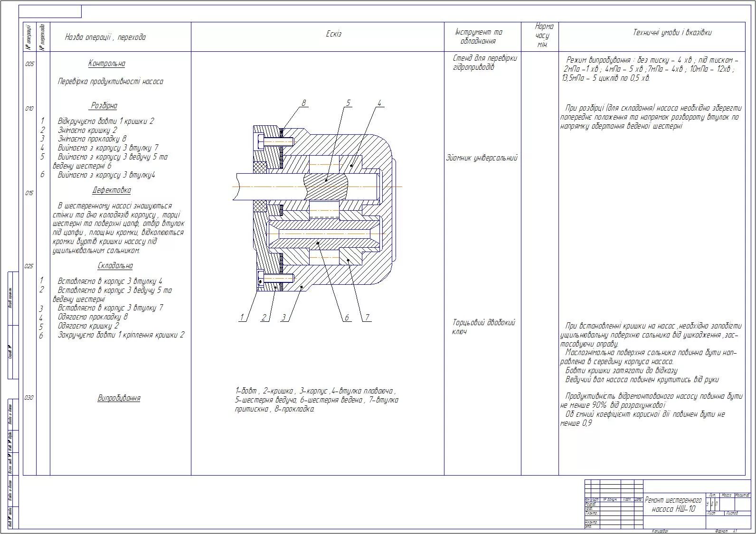
Task: Select operation number '015'
Action: (30, 193)
